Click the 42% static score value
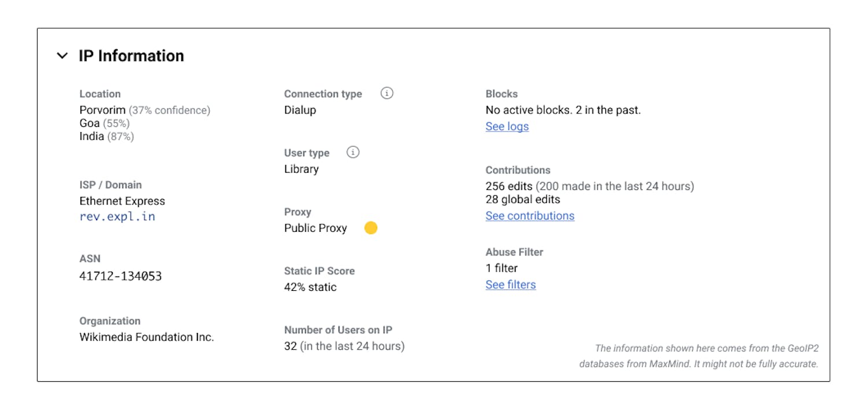 click(x=310, y=287)
